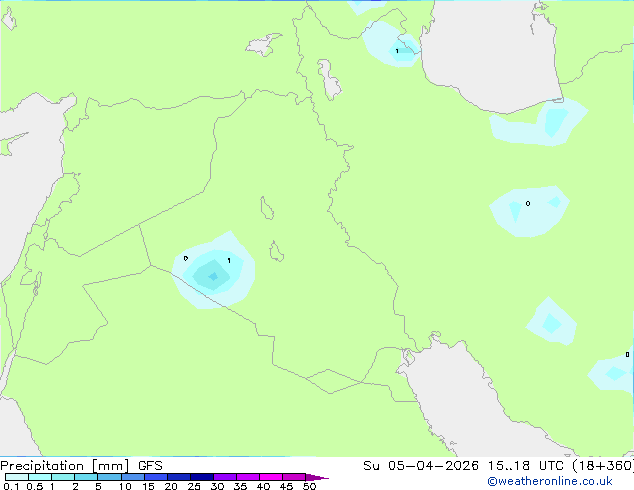This screenshot has height=490, width=634.
Task: Click the legend label "20"
Action: pyautogui.click(x=171, y=486)
